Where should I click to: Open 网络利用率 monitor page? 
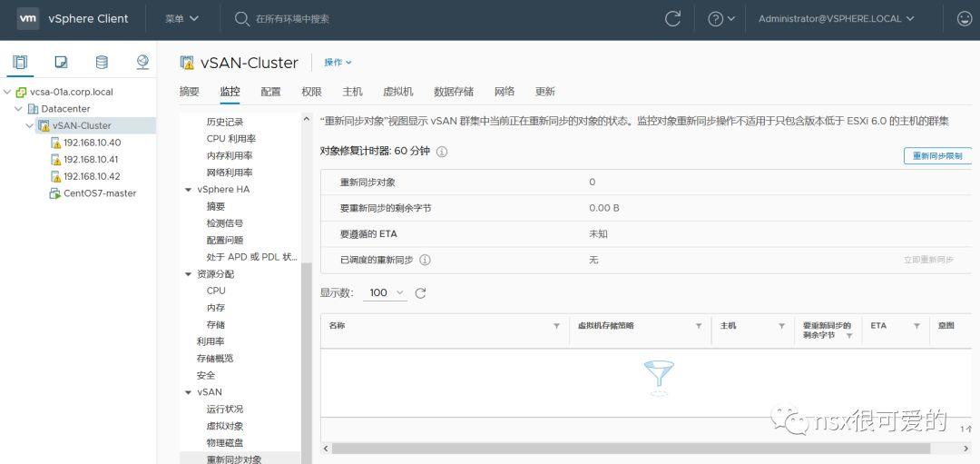[x=230, y=173]
